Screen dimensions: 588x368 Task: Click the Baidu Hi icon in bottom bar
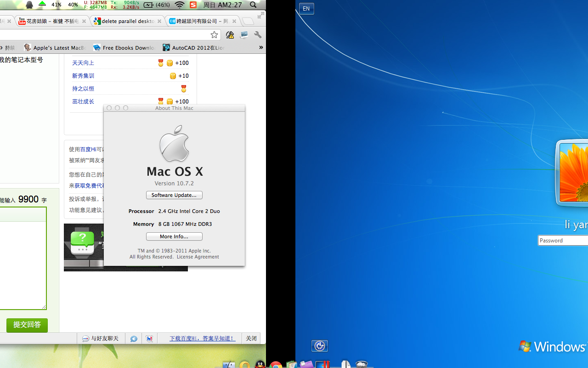[149, 339]
